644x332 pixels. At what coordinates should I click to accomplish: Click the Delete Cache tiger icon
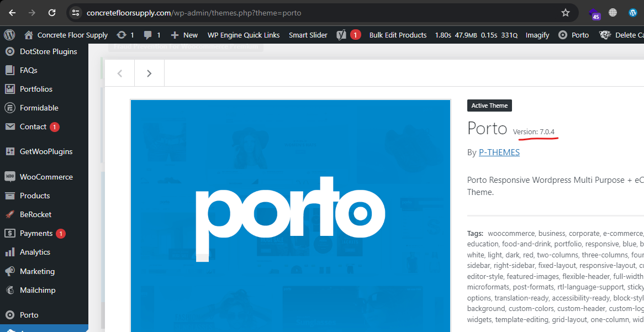click(x=605, y=35)
